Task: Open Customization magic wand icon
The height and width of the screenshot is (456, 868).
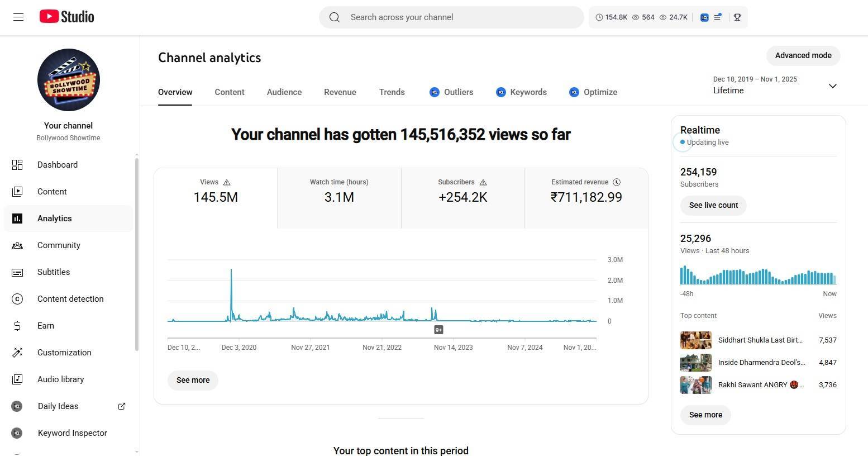Action: 17,353
